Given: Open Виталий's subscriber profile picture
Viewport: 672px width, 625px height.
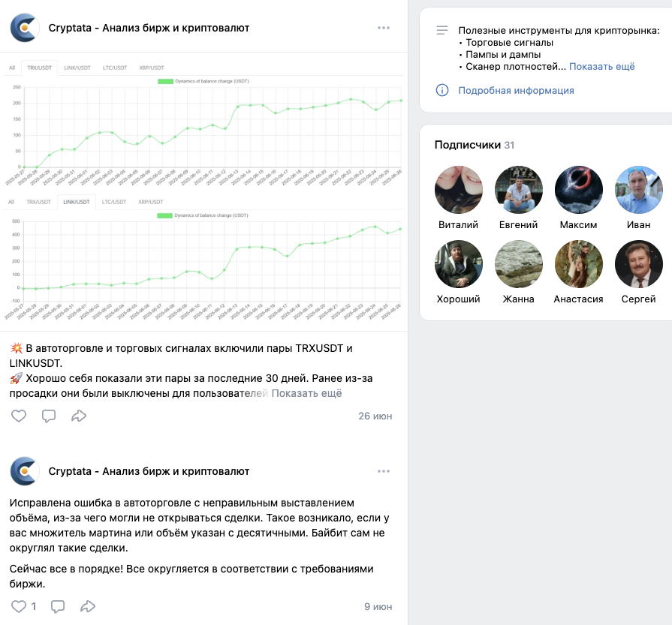Looking at the screenshot, I should (458, 189).
